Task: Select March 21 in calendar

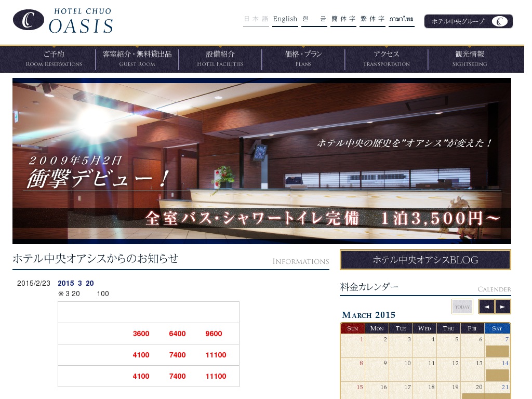Action: coord(498,391)
